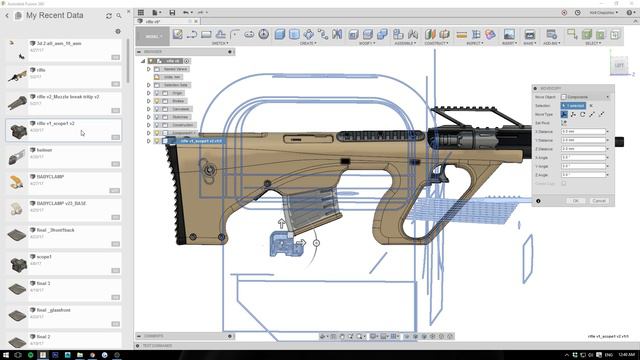The height and width of the screenshot is (360, 640).
Task: Click the search icon in My Recent Data
Action: coord(119,16)
